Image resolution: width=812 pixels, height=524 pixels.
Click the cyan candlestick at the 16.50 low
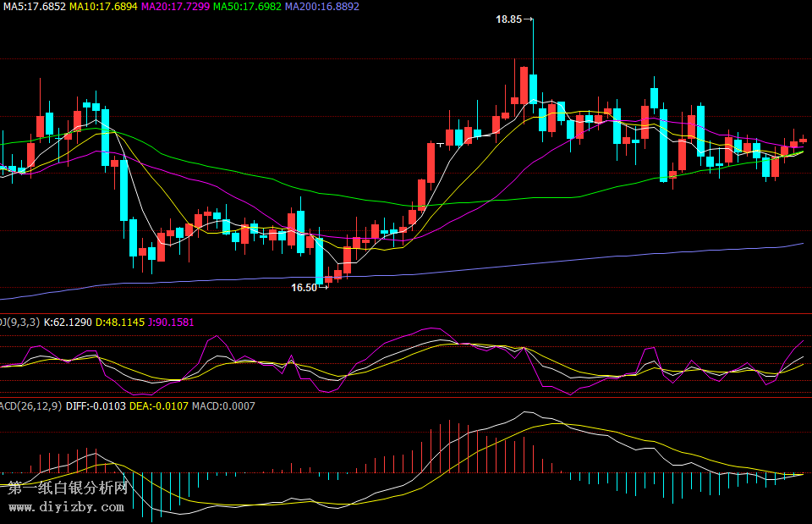pyautogui.click(x=319, y=261)
